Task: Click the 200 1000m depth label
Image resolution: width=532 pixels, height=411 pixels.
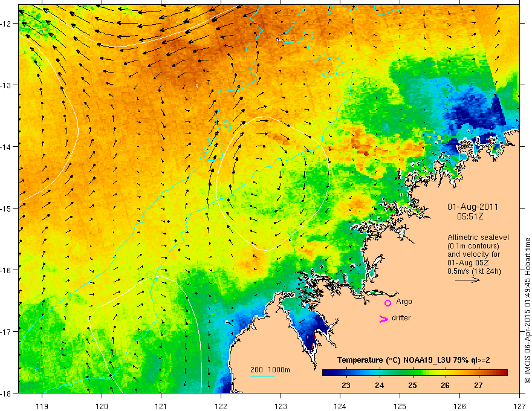Action: click(x=270, y=370)
